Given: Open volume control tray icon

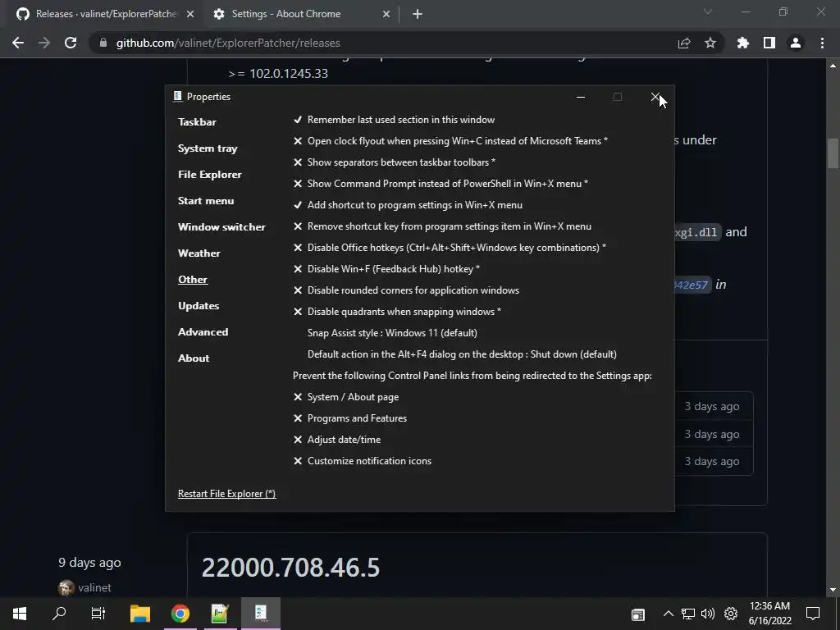Looking at the screenshot, I should [708, 614].
